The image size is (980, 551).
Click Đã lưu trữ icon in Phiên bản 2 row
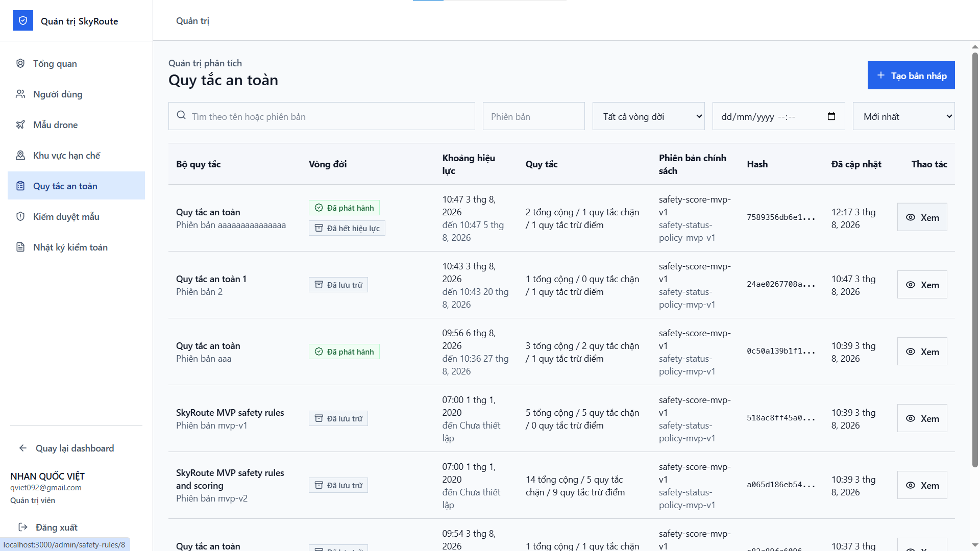pyautogui.click(x=319, y=285)
